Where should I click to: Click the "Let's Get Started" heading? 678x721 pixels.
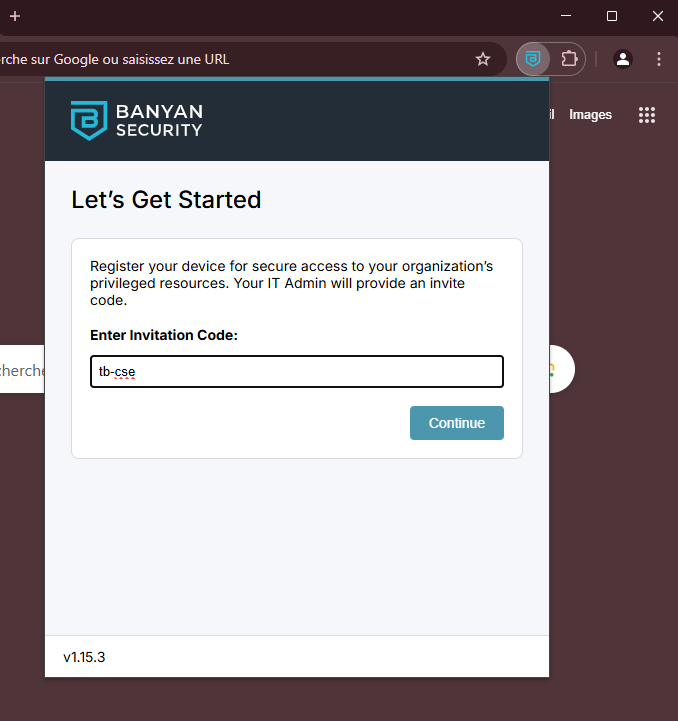click(x=166, y=200)
